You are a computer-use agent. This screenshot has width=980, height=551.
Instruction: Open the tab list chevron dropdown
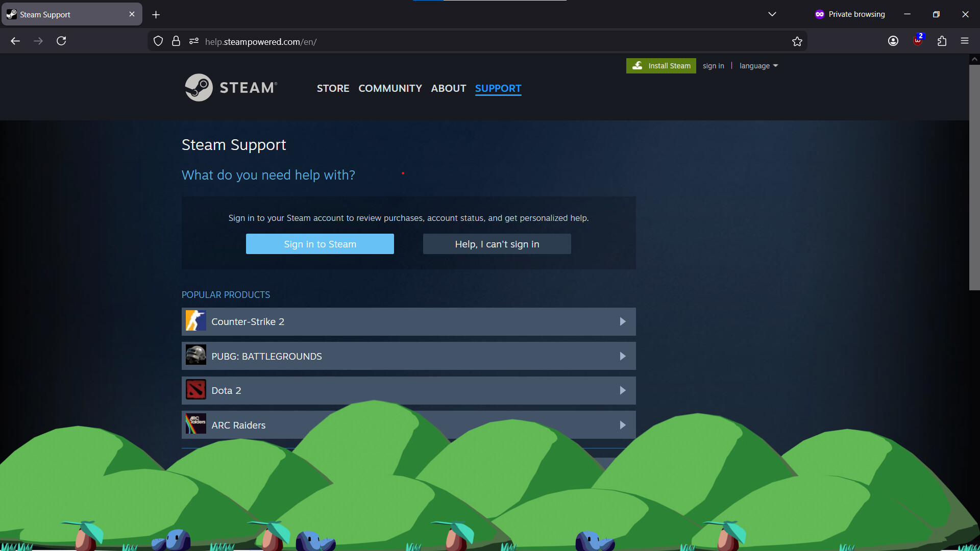click(772, 14)
